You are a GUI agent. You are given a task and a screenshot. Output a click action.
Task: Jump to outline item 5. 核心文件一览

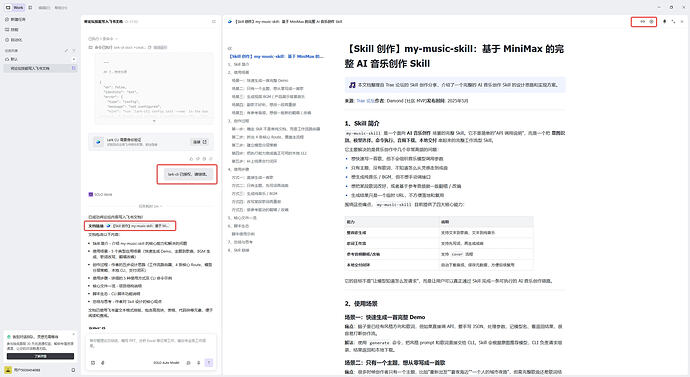tap(242, 218)
